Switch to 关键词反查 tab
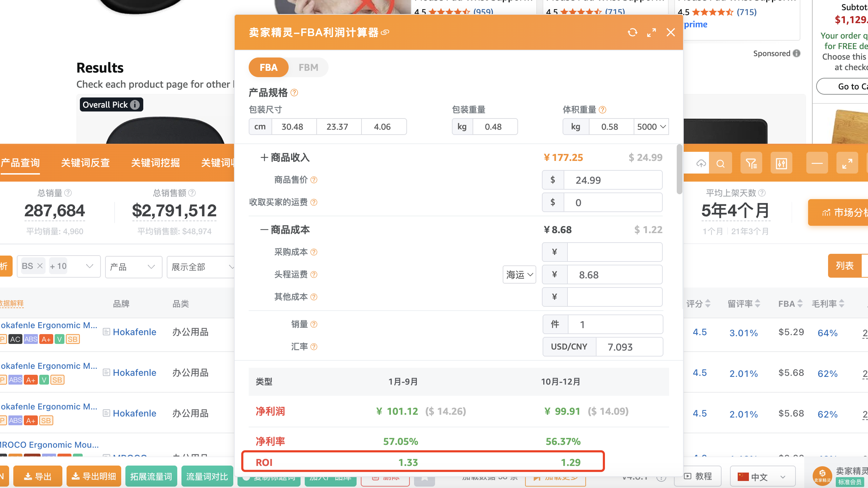Screen dimensions: 868x488 click(85, 163)
